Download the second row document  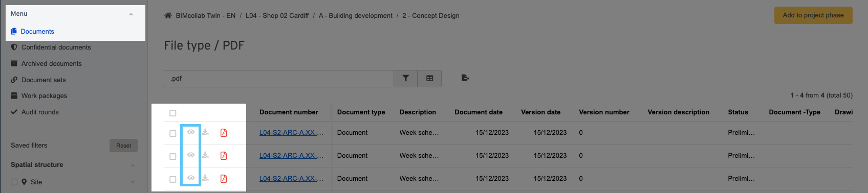click(205, 155)
